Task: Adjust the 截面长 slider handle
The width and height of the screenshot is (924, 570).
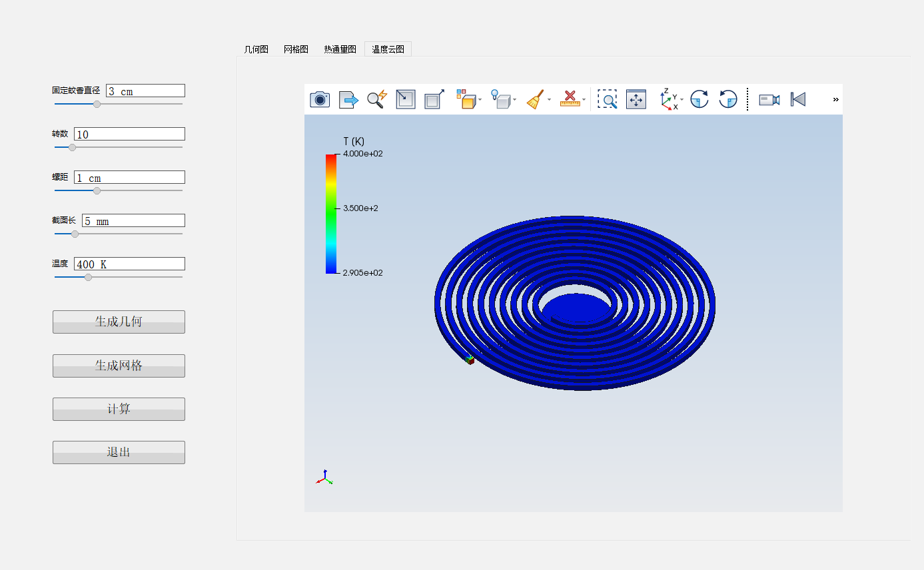Action: [x=75, y=234]
